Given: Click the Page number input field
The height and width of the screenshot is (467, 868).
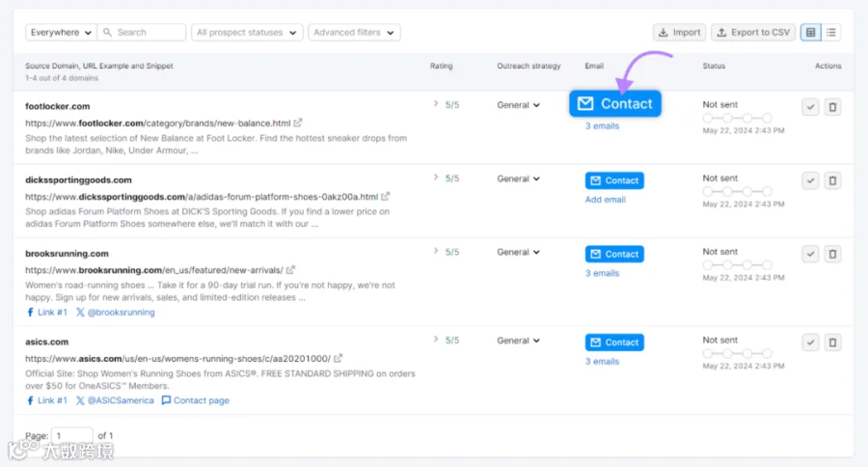Looking at the screenshot, I should (x=72, y=435).
